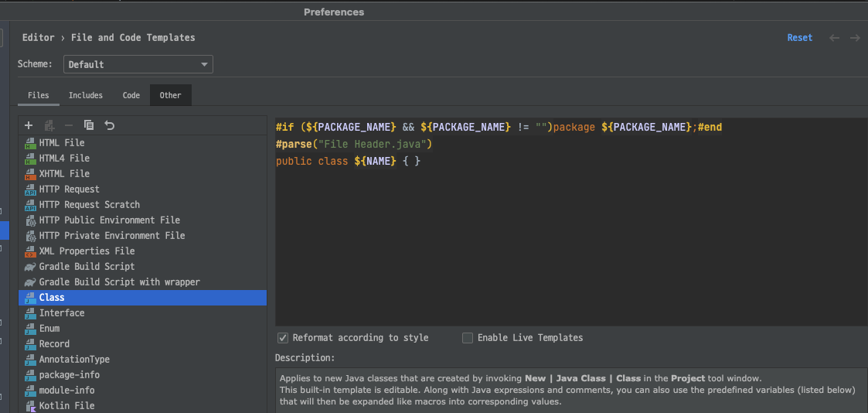Click the #parse File Header.java line
This screenshot has width=868, height=413.
[x=354, y=145]
